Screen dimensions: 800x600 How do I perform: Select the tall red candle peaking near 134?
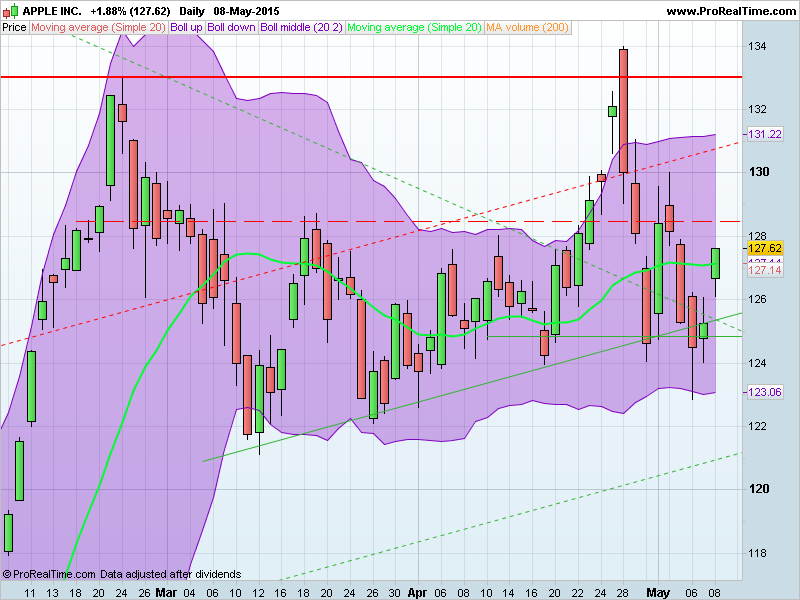coord(623,111)
